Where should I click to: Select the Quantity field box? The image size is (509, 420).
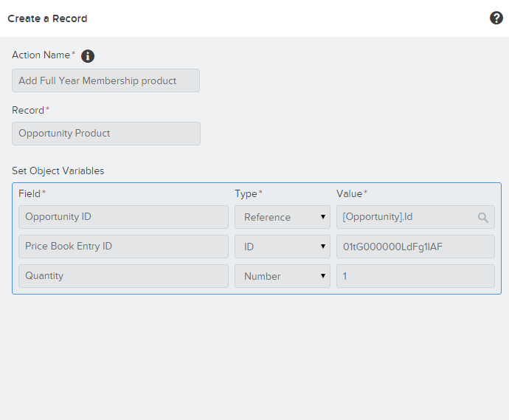(x=123, y=276)
